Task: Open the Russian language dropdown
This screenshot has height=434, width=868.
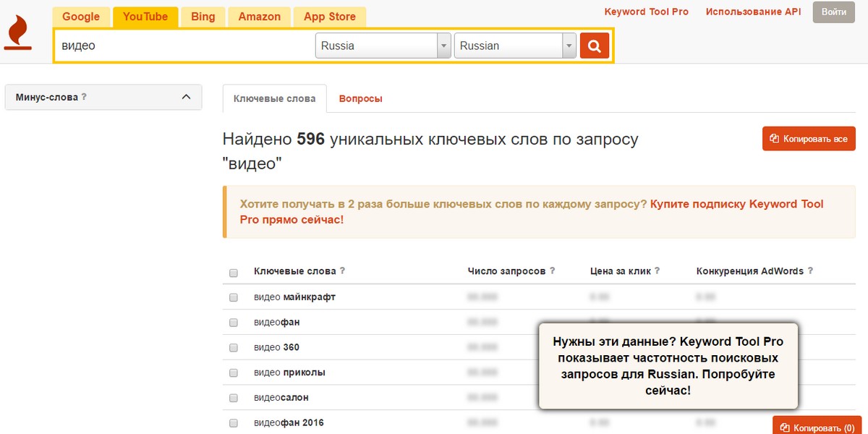Action: 515,46
